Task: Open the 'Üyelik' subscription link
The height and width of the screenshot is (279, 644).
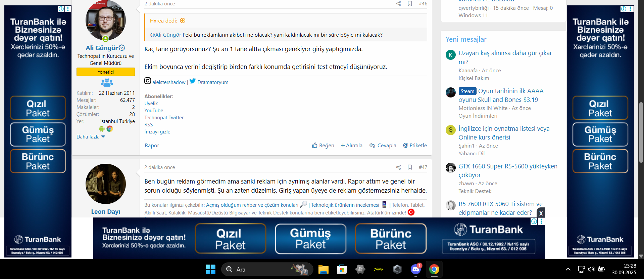Action: pyautogui.click(x=151, y=104)
